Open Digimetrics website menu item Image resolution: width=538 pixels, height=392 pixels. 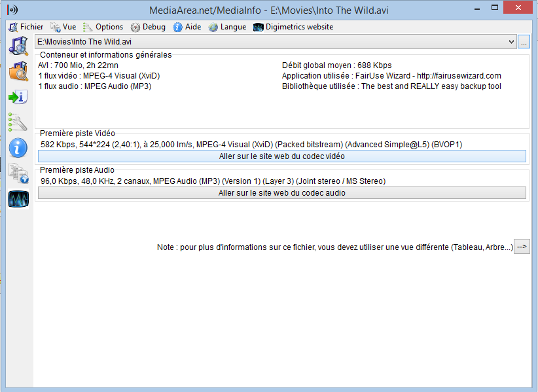pos(293,27)
